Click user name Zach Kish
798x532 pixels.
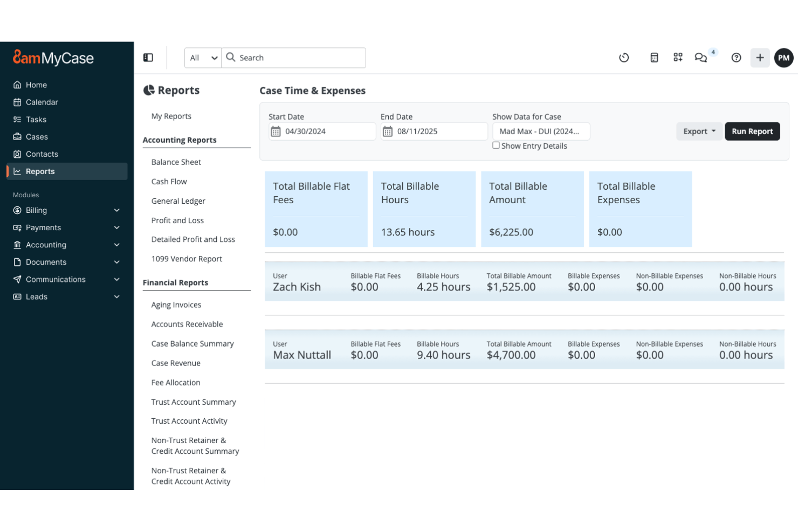point(297,287)
